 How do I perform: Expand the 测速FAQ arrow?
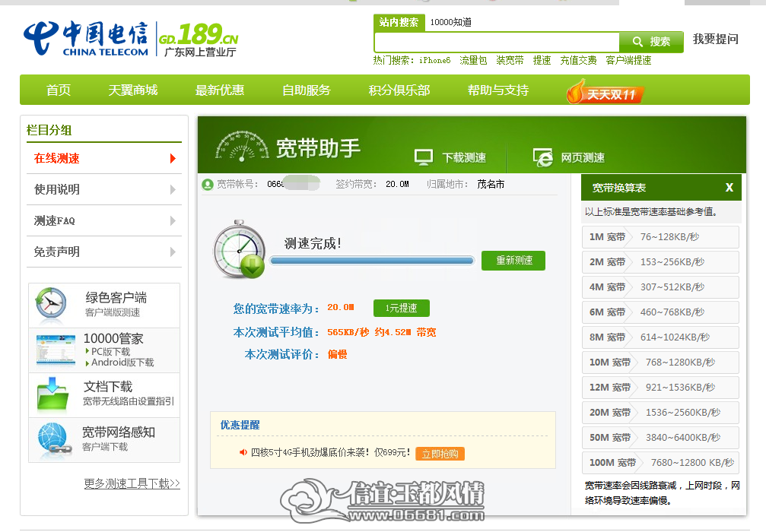tap(173, 220)
